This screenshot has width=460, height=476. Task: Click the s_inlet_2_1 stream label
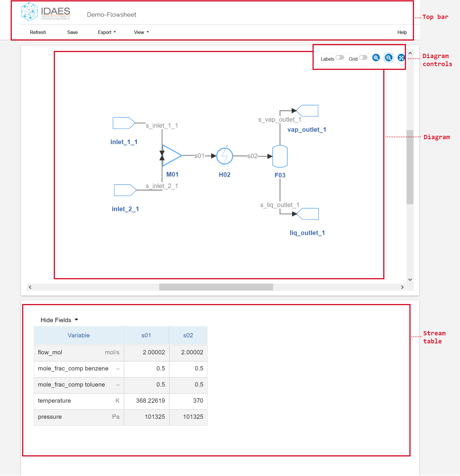(x=162, y=186)
